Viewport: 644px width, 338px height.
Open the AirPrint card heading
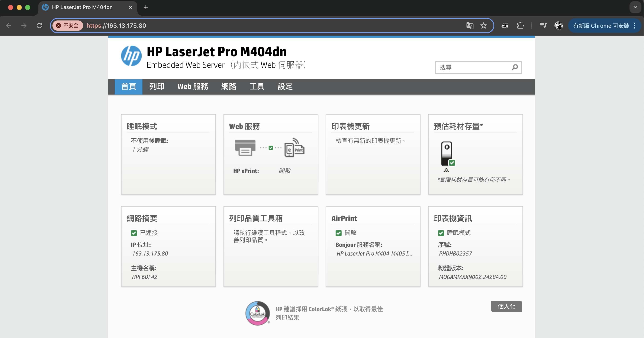pyautogui.click(x=344, y=218)
